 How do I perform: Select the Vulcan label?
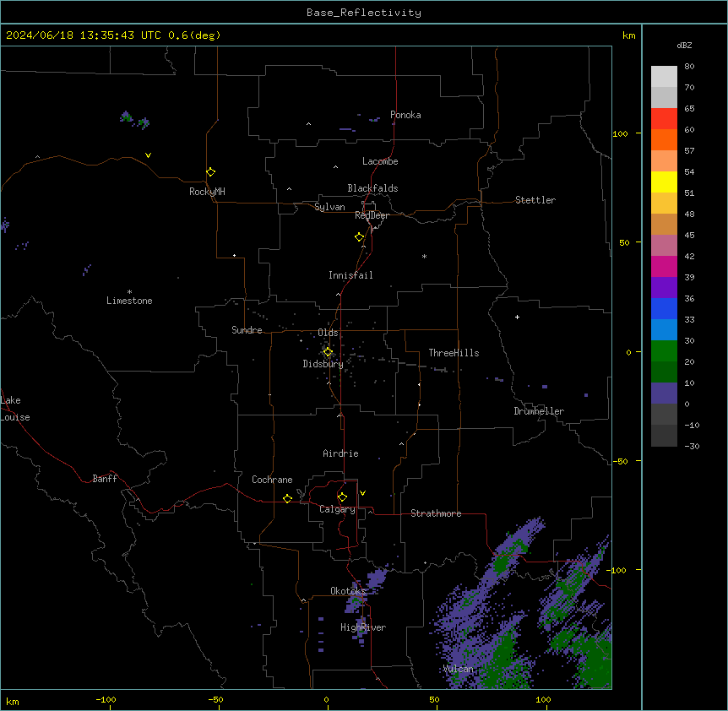tap(459, 669)
